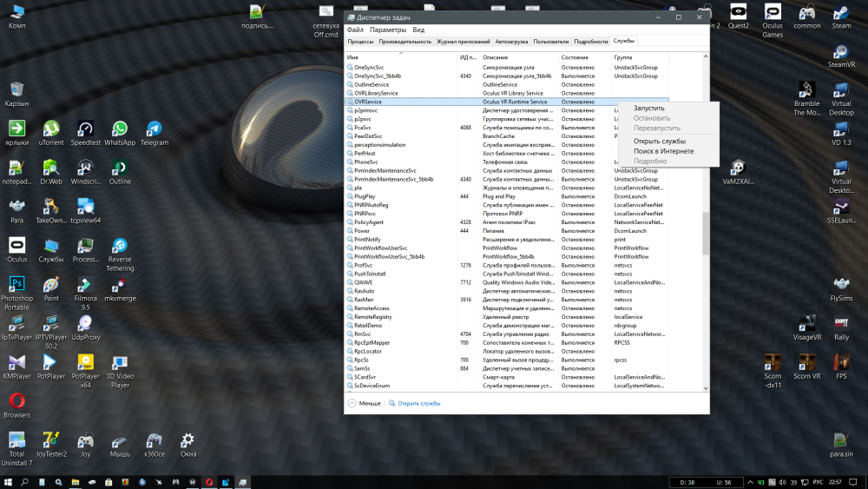Viewport: 868px width, 489px height.
Task: Open the Параметры menu
Action: (387, 30)
